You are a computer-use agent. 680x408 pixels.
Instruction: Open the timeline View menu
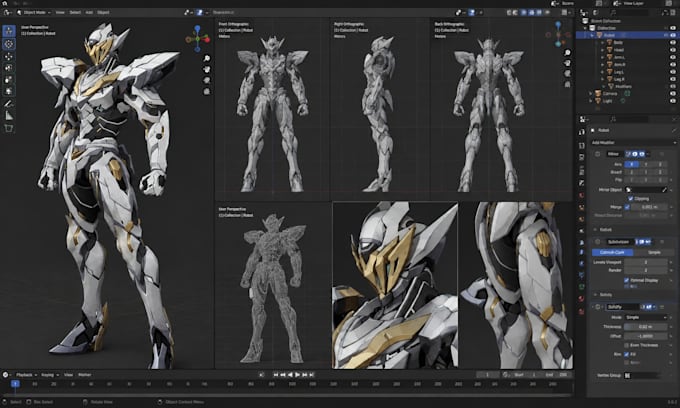point(69,375)
